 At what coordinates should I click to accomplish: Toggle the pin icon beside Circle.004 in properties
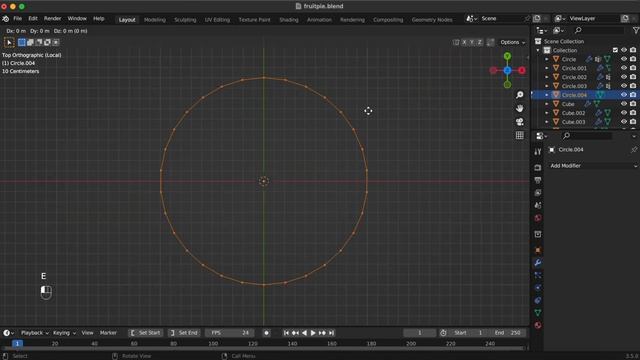click(x=634, y=150)
